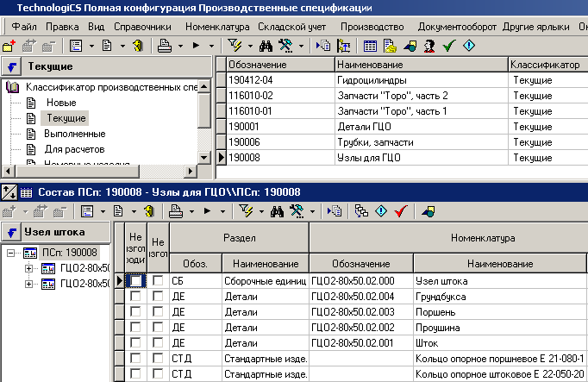
Task: Click the blue arrow button beside Узел штока header
Action: click(x=11, y=233)
